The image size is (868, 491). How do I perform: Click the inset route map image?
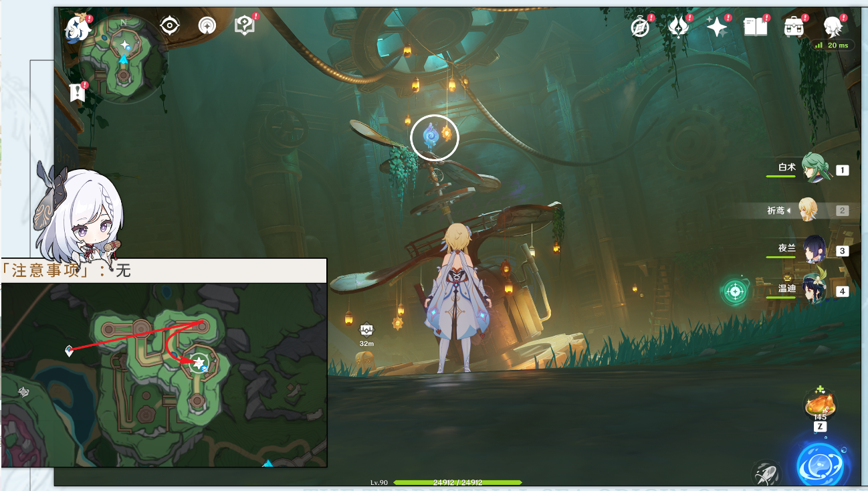[164, 375]
